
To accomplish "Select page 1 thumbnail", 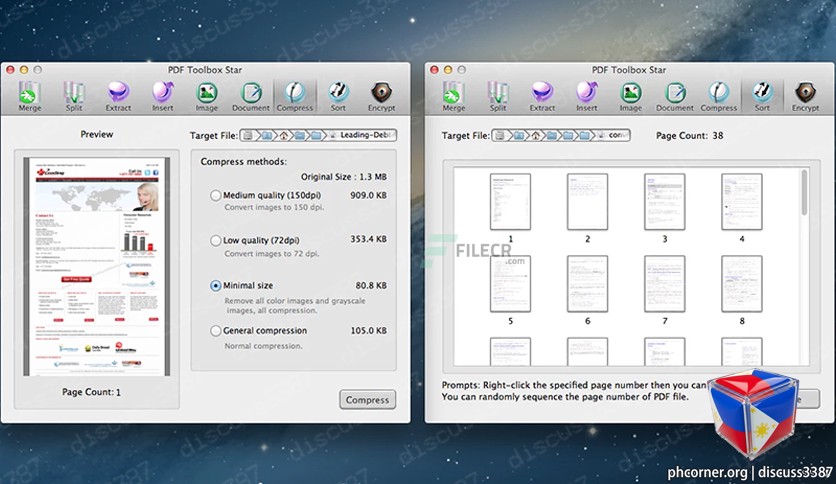I will 510,201.
